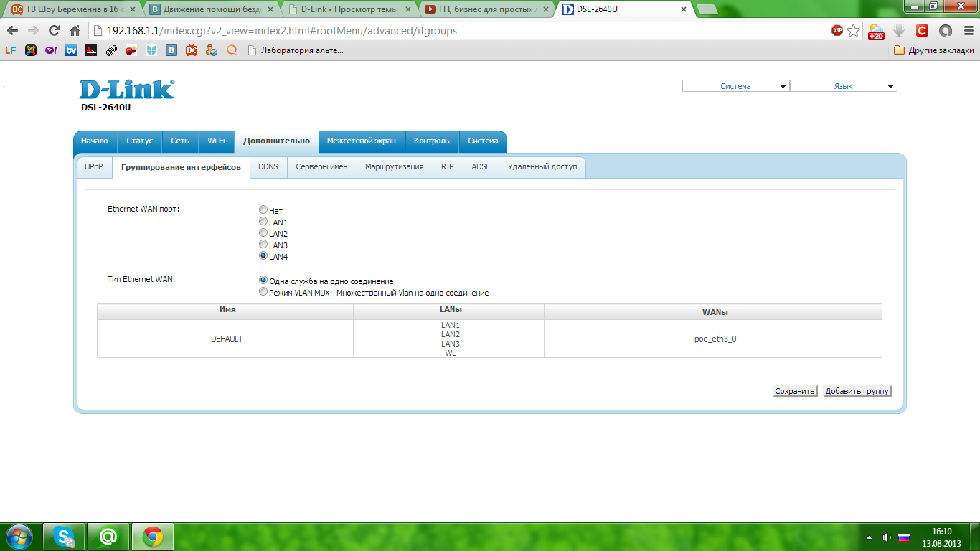Open the red BC bookmark icon
The height and width of the screenshot is (551, 980).
[x=192, y=50]
